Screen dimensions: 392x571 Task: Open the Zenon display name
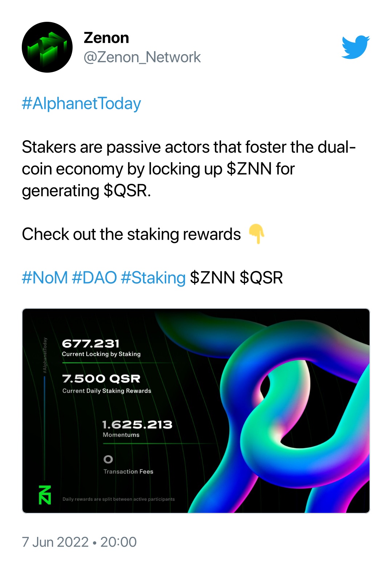(x=106, y=38)
